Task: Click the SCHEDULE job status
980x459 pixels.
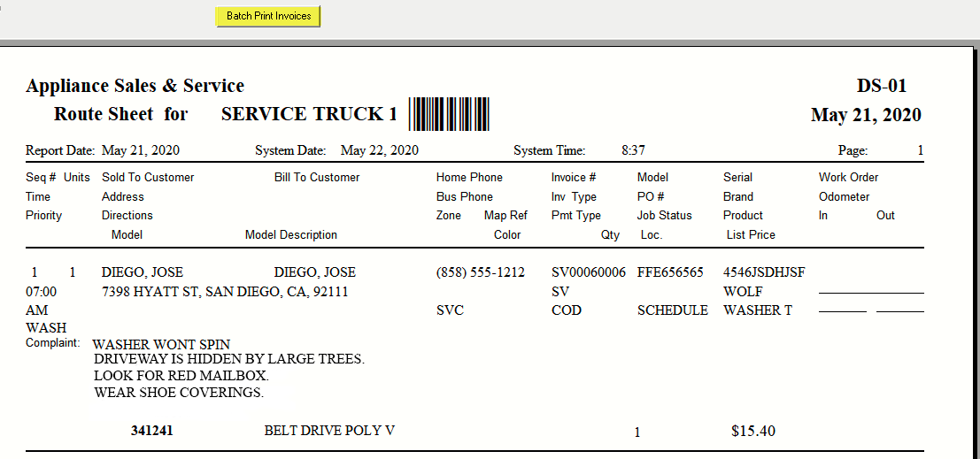Action: [673, 310]
